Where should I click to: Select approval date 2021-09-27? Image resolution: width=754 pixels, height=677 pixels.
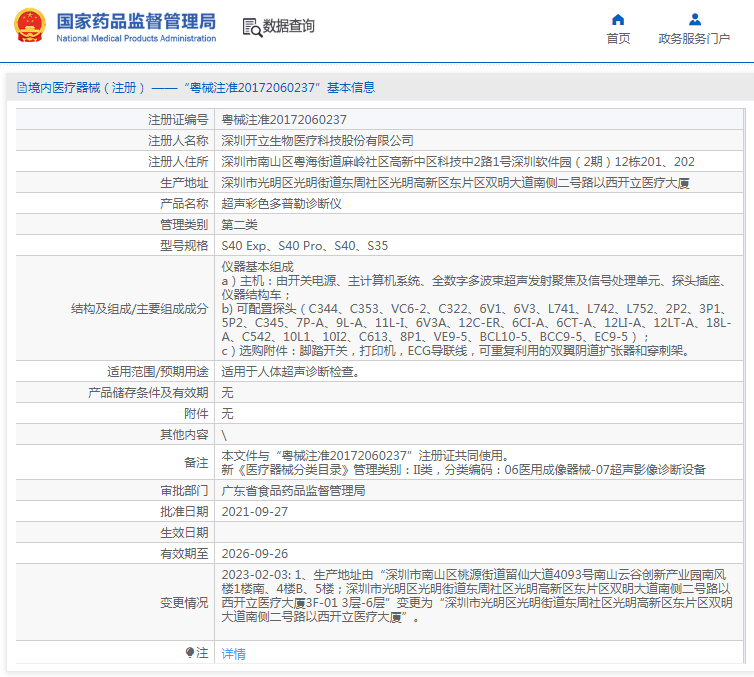[255, 512]
